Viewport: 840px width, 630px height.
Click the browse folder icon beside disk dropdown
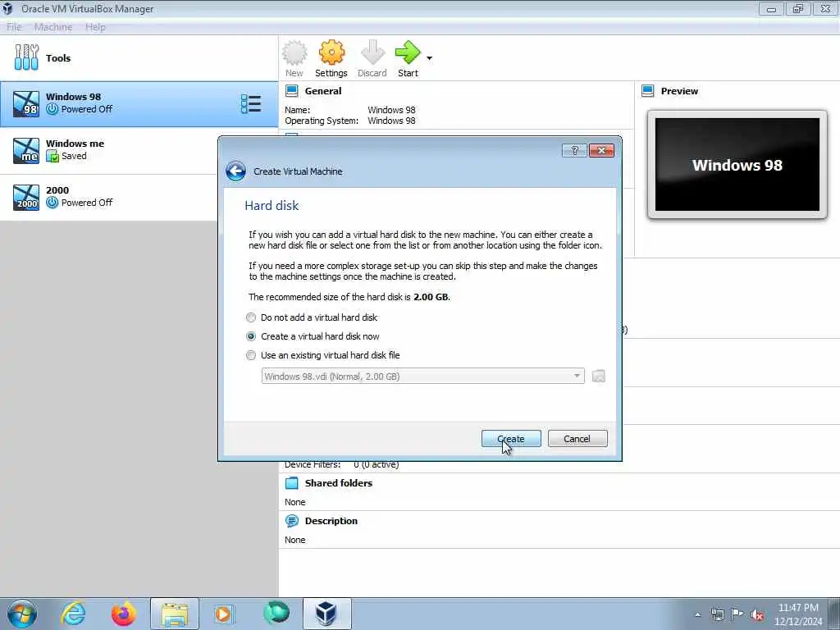coord(598,376)
